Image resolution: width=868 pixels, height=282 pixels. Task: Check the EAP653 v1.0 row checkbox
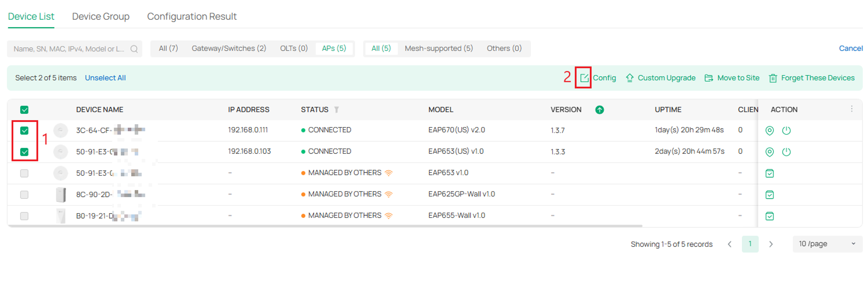click(x=24, y=173)
